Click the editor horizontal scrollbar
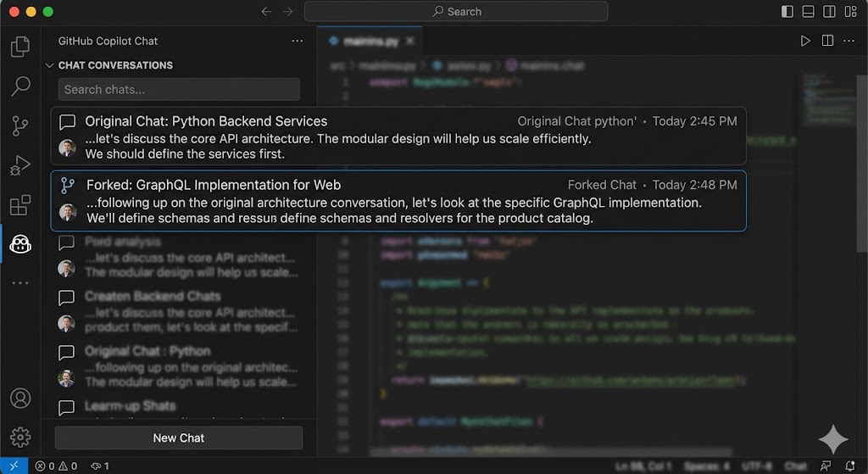The width and height of the screenshot is (868, 474). [x=550, y=453]
